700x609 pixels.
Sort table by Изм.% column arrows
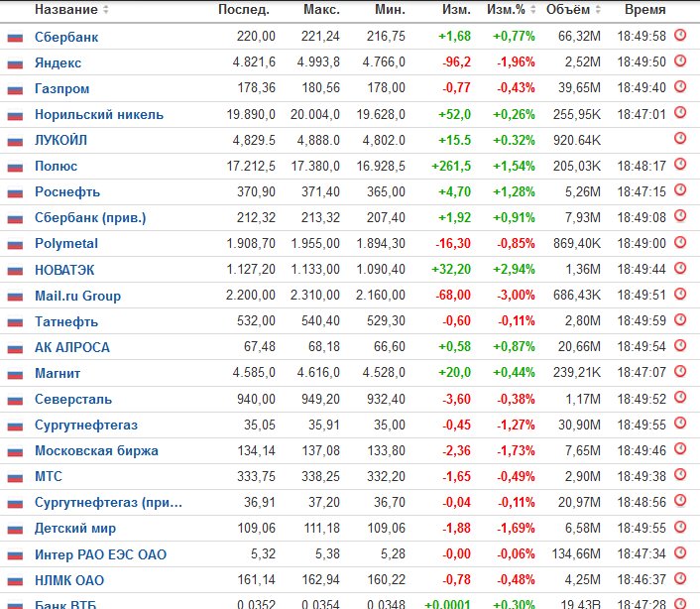click(x=533, y=9)
